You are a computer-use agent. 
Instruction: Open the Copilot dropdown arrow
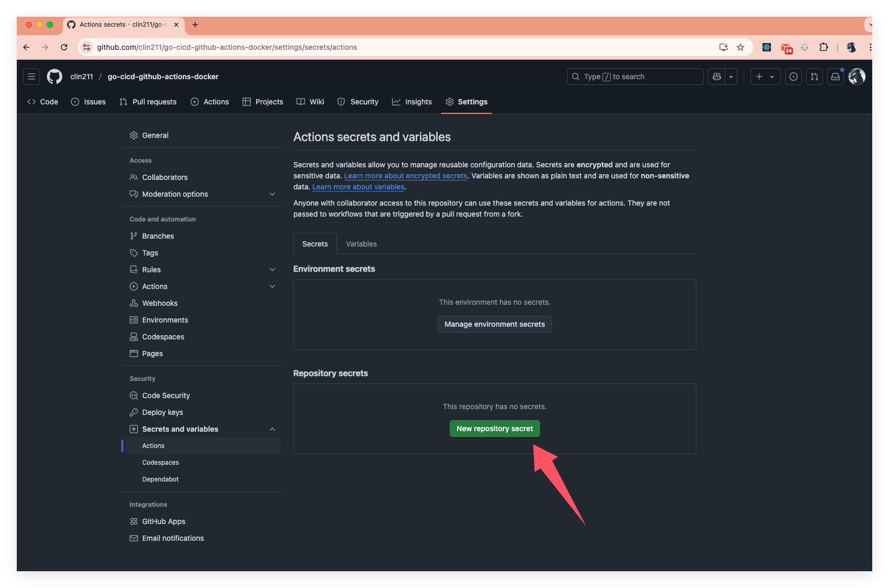point(731,77)
